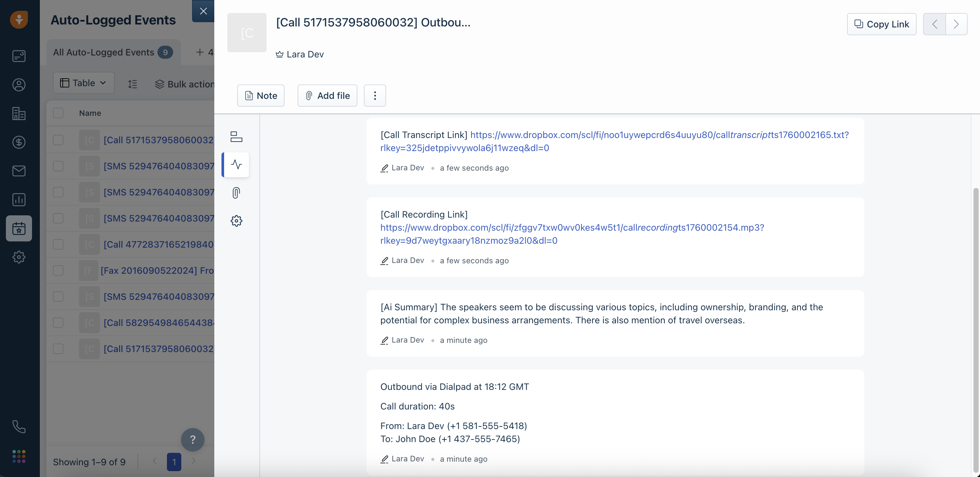The image size is (980, 477).
Task: Click the Note button
Action: [x=261, y=96]
